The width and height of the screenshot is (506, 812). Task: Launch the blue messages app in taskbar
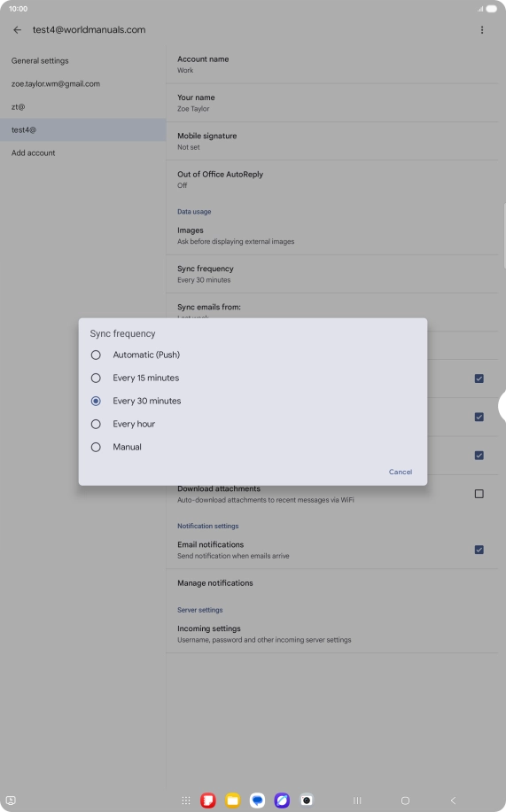tap(257, 800)
